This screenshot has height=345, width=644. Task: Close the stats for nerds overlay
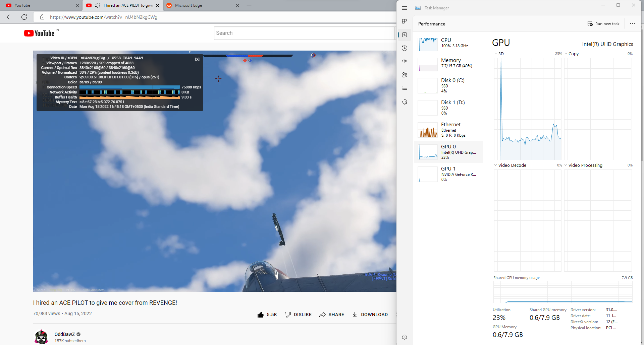click(197, 59)
